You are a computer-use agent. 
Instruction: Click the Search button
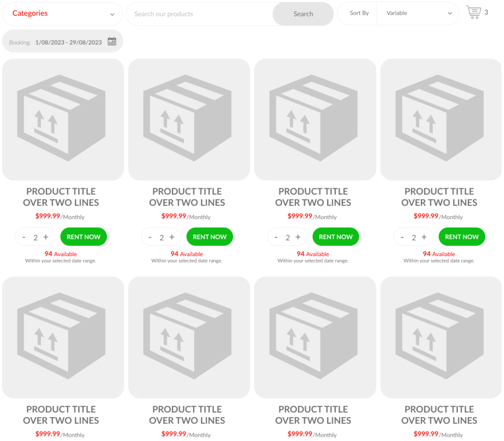click(x=303, y=14)
